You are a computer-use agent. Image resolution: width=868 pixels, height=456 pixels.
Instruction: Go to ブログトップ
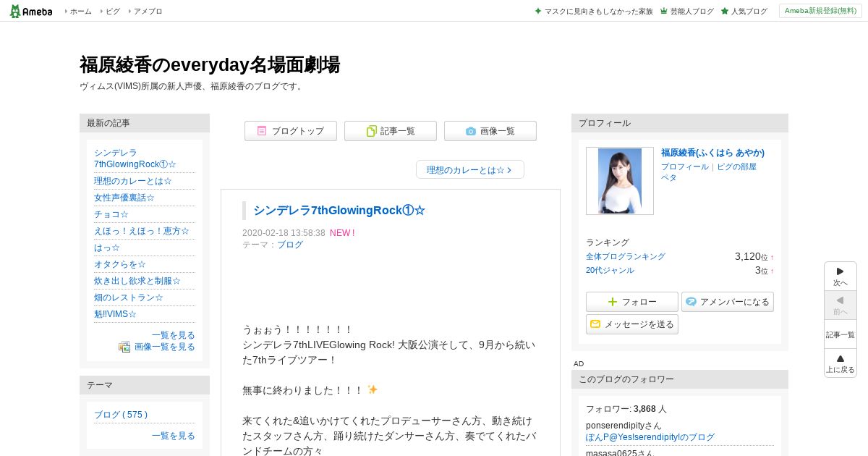click(291, 131)
